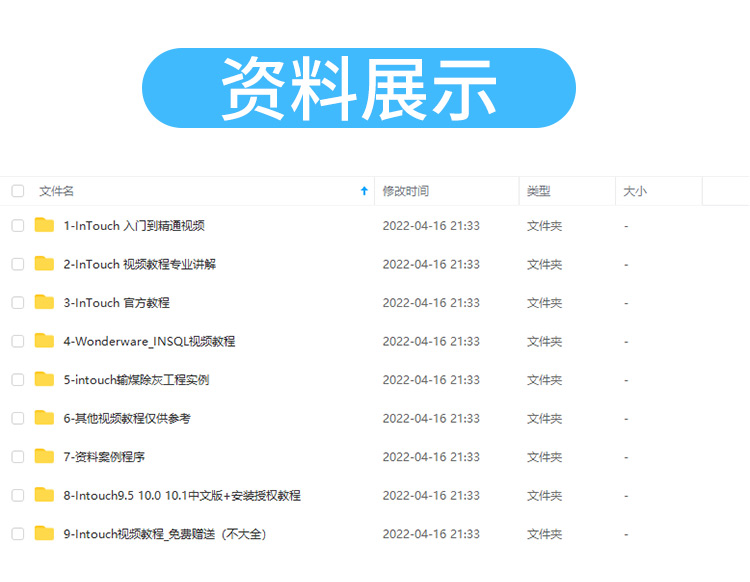Open folder 3-InTouch 官方教程
Image resolution: width=750 pixels, height=582 pixels.
tap(117, 303)
